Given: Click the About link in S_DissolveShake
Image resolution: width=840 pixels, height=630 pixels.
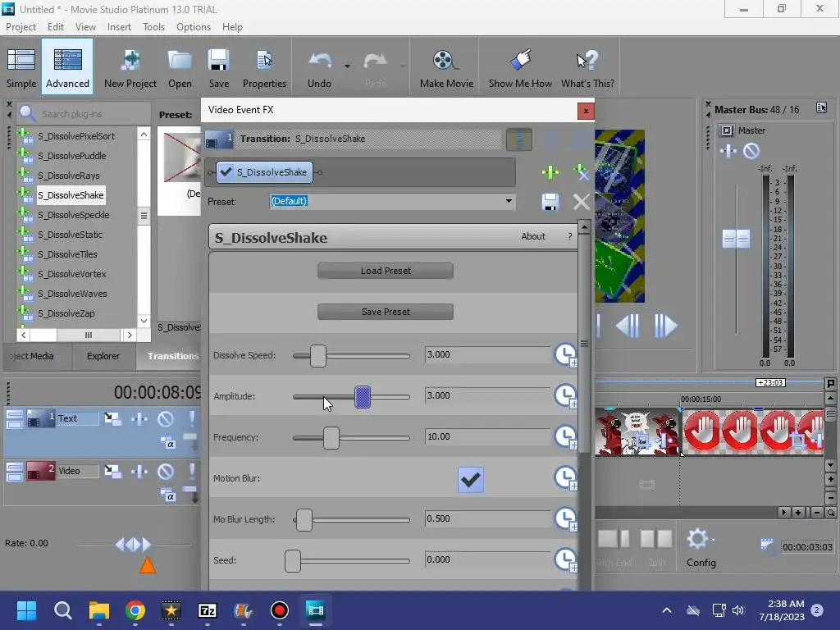Looking at the screenshot, I should pos(533,236).
